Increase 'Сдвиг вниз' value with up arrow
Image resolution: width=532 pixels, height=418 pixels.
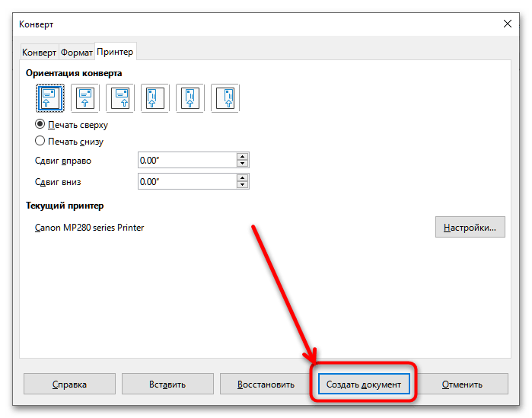(243, 178)
